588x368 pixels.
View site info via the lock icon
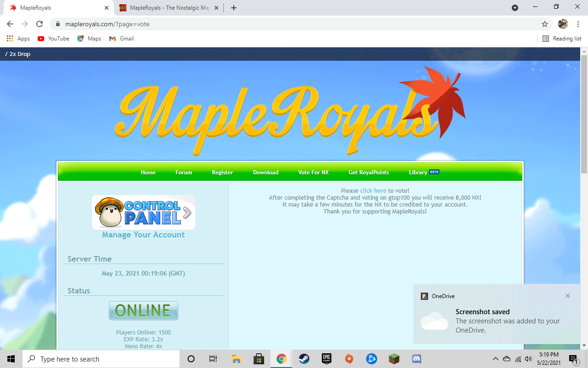click(x=58, y=24)
